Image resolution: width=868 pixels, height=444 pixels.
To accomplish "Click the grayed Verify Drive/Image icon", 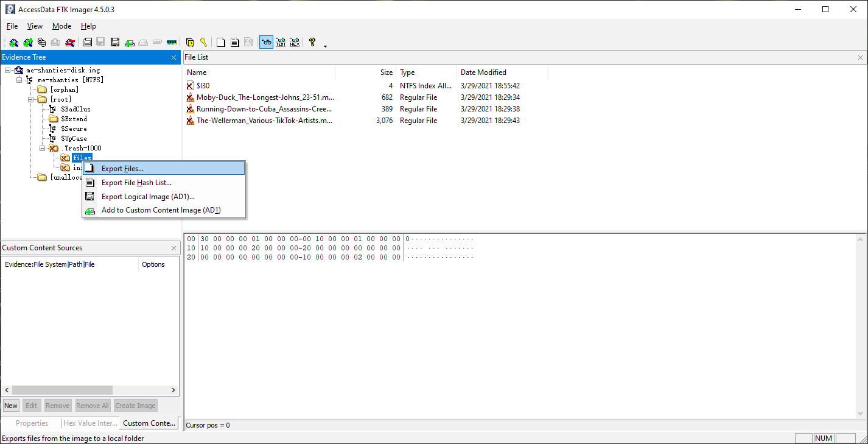I will tap(157, 42).
